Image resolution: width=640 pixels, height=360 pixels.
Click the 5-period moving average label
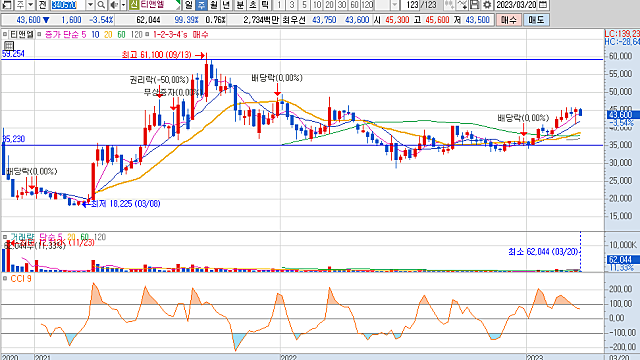[84, 35]
